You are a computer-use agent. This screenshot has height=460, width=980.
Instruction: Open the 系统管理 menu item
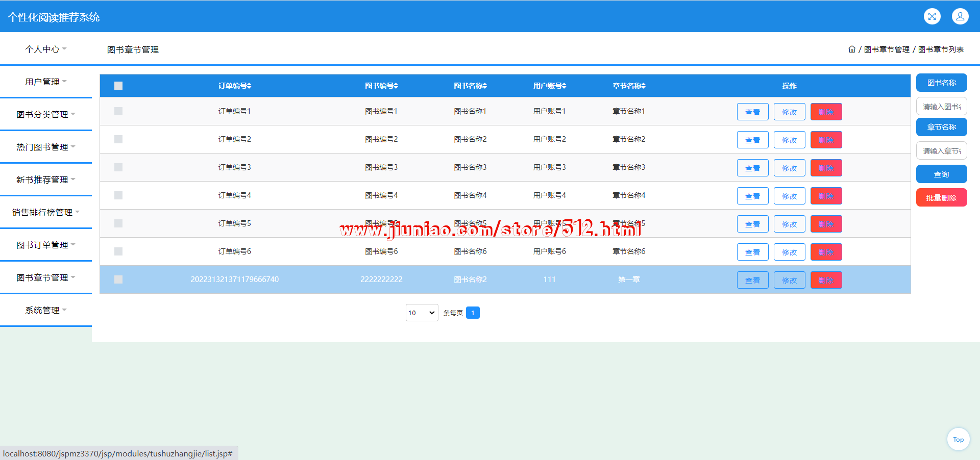tap(45, 310)
